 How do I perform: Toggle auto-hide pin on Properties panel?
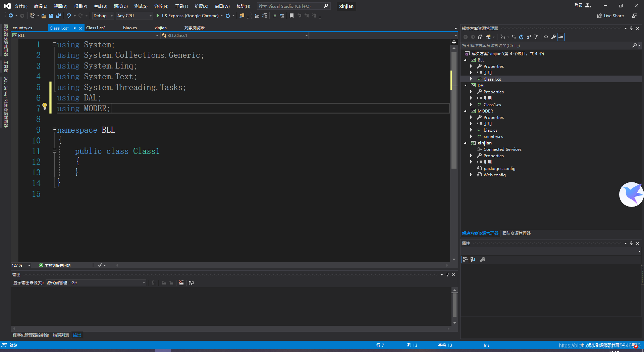(631, 244)
